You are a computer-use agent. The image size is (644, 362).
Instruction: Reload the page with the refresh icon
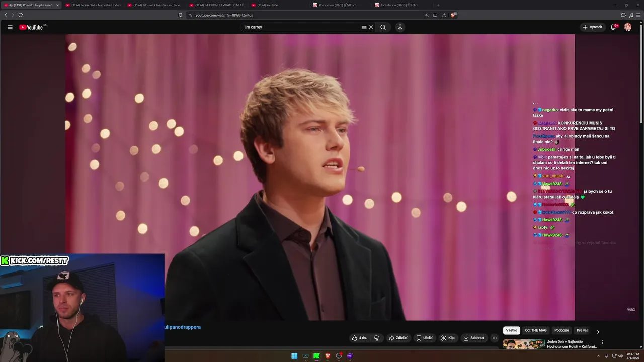pyautogui.click(x=21, y=15)
